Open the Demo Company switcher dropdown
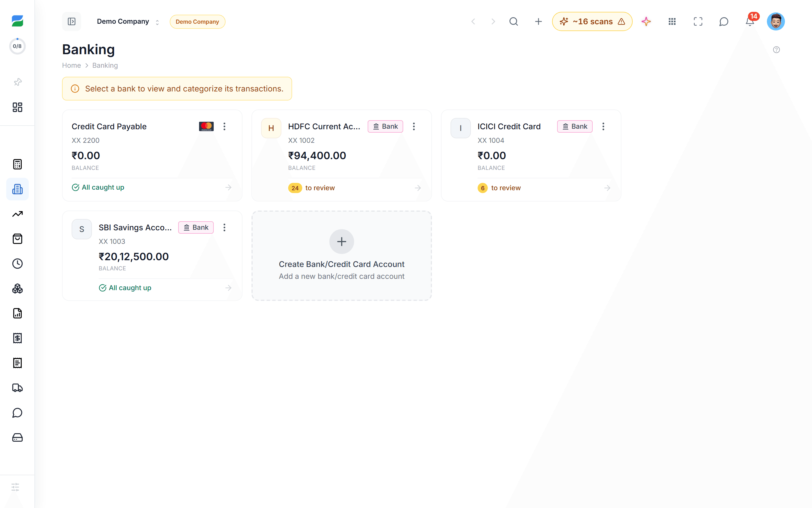This screenshot has height=508, width=812. (128, 21)
